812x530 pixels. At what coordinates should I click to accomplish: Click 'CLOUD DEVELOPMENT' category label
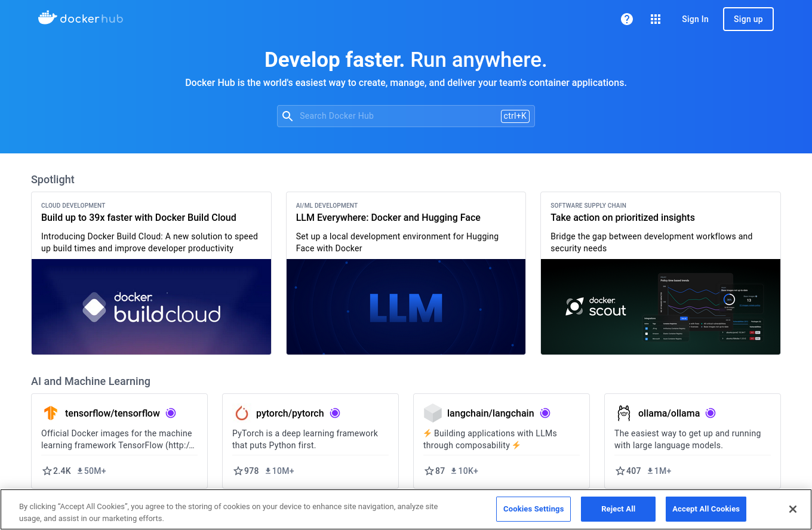click(73, 205)
